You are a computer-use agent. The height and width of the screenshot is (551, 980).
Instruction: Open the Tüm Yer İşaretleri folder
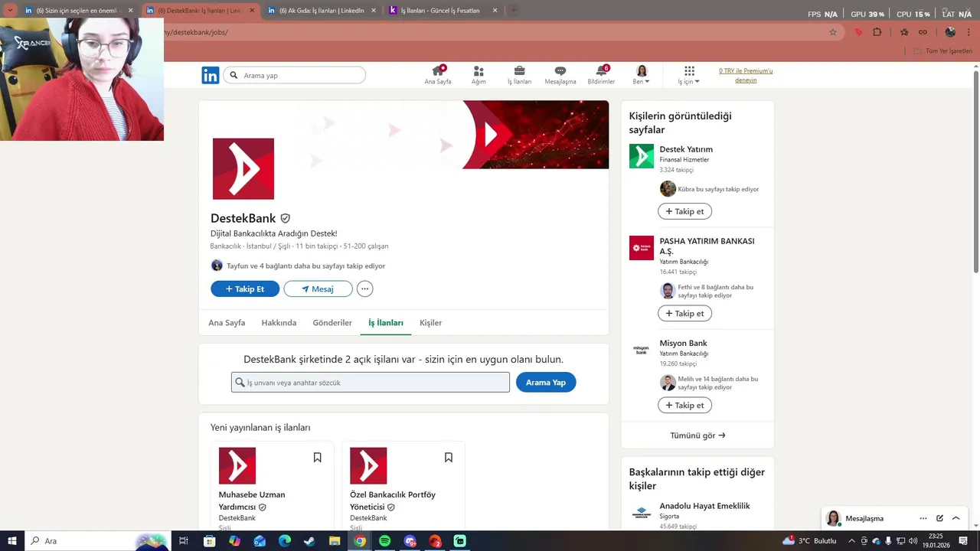943,51
